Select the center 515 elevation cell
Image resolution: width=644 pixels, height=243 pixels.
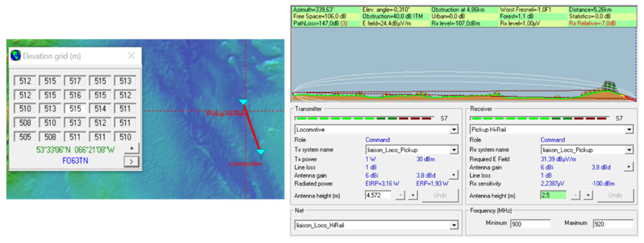pos(75,109)
